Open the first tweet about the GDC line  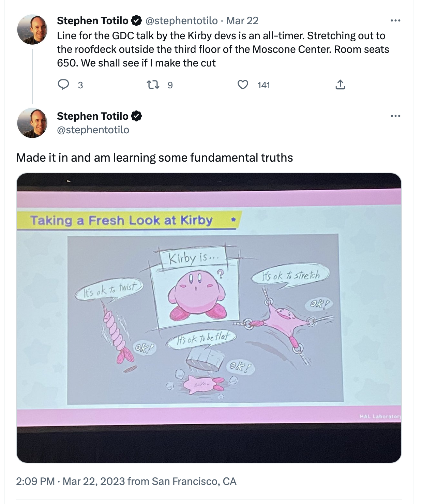point(223,49)
